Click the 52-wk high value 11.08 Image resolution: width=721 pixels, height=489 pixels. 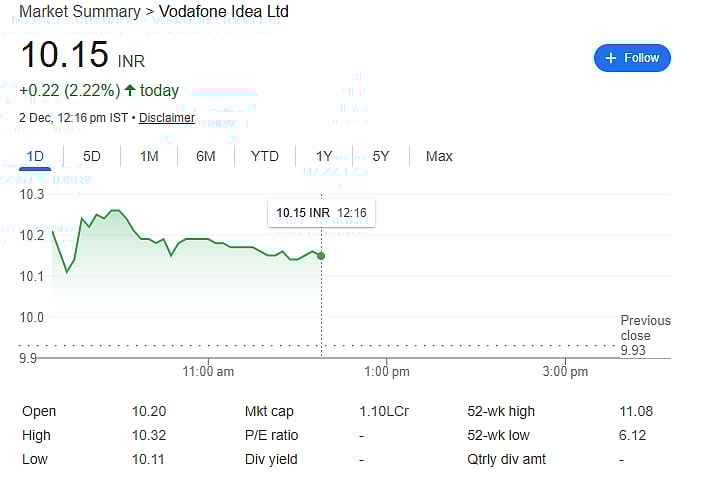pyautogui.click(x=636, y=411)
